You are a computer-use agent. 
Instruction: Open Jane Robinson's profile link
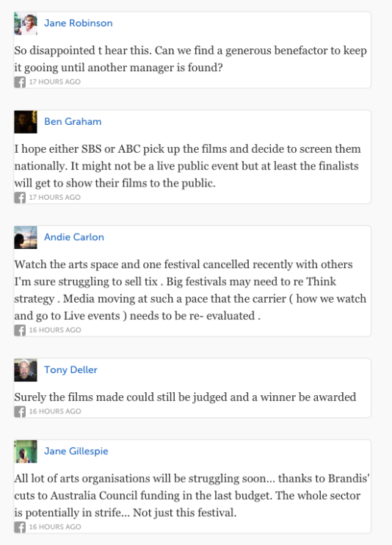[x=79, y=24]
